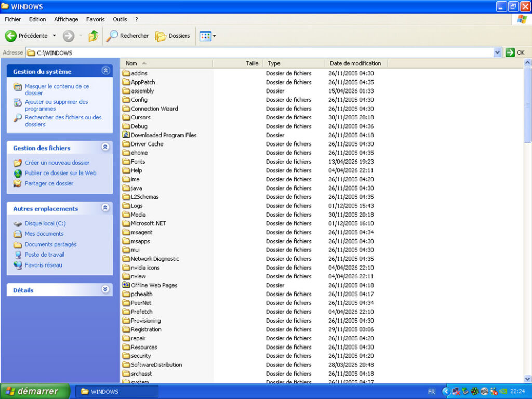Select the nvidia icons folder name

145,268
